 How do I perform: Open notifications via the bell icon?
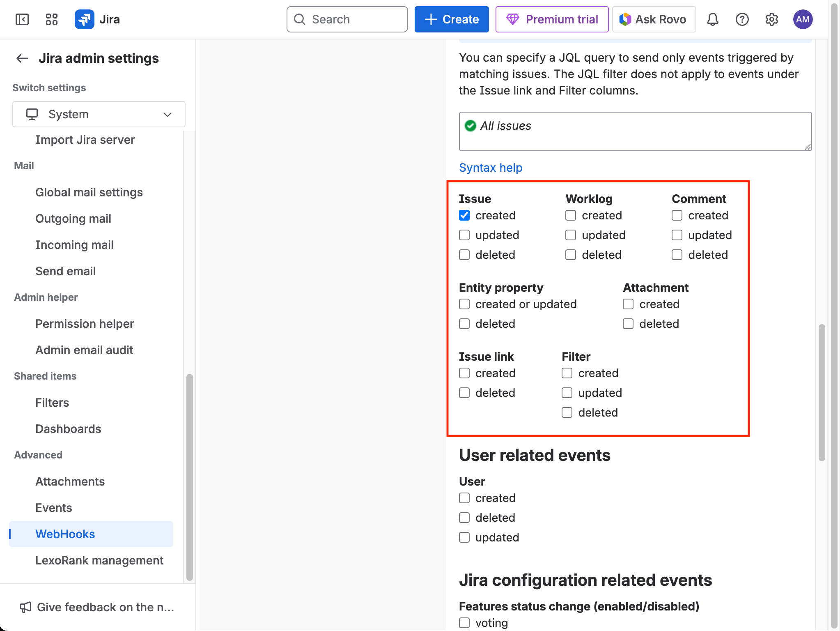[712, 19]
